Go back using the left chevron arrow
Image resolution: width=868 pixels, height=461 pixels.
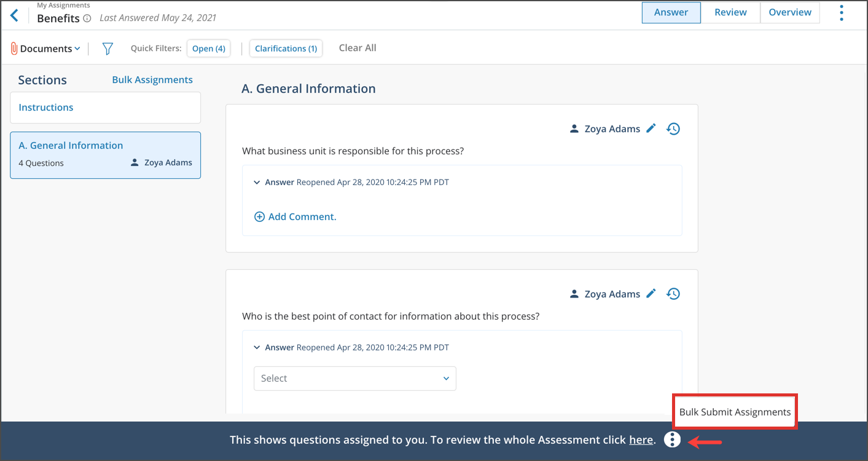coord(14,15)
